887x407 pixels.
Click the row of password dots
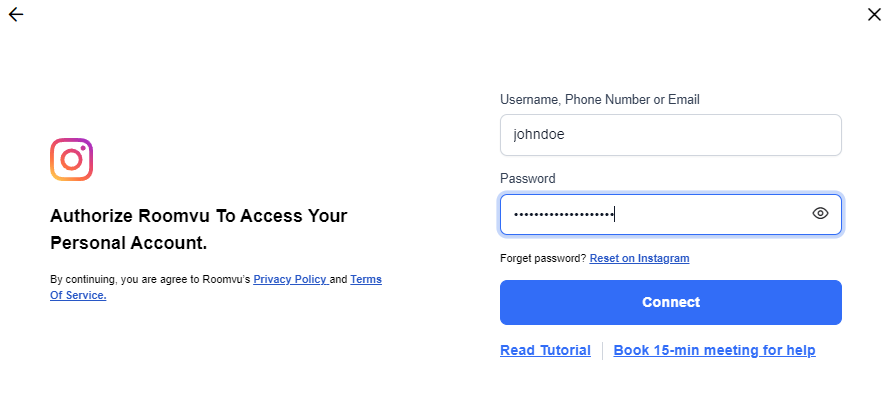pos(563,214)
